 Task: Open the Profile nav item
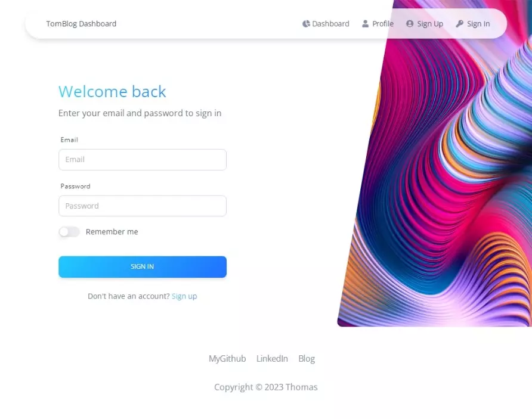378,24
